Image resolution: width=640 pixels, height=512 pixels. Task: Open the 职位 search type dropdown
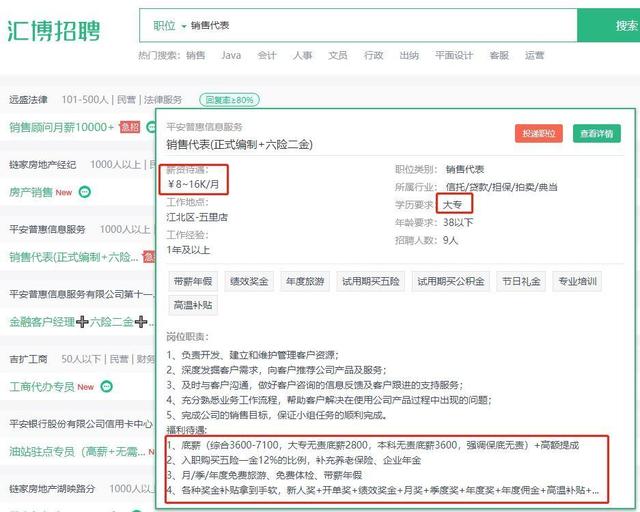[x=169, y=26]
